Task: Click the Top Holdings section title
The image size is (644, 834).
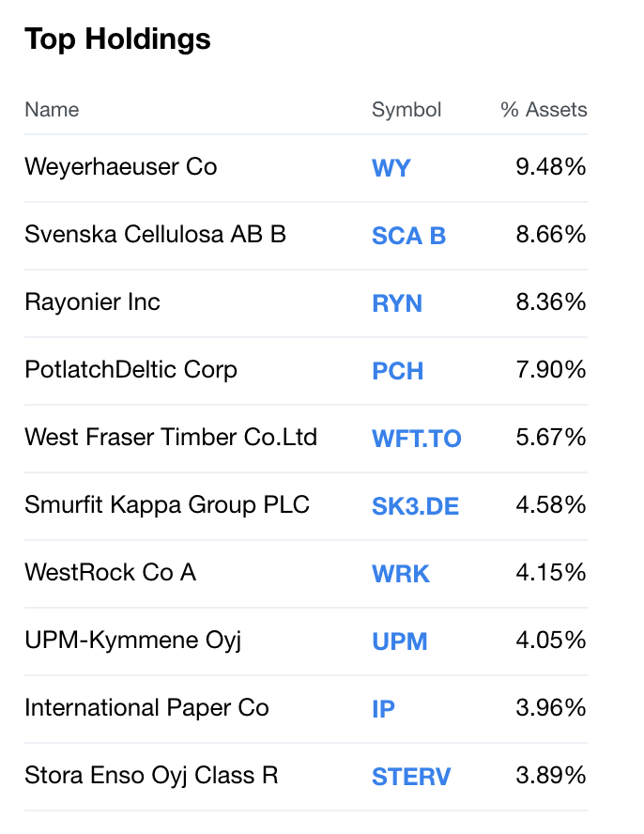Action: pos(118,39)
